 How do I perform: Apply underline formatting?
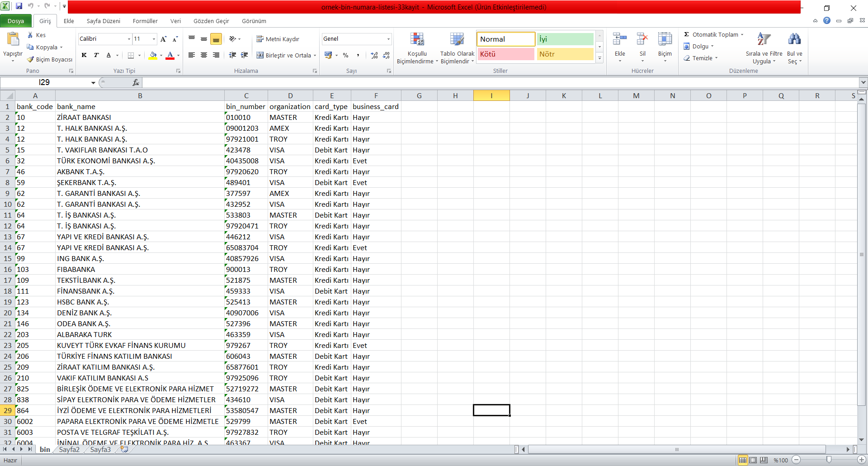[108, 55]
